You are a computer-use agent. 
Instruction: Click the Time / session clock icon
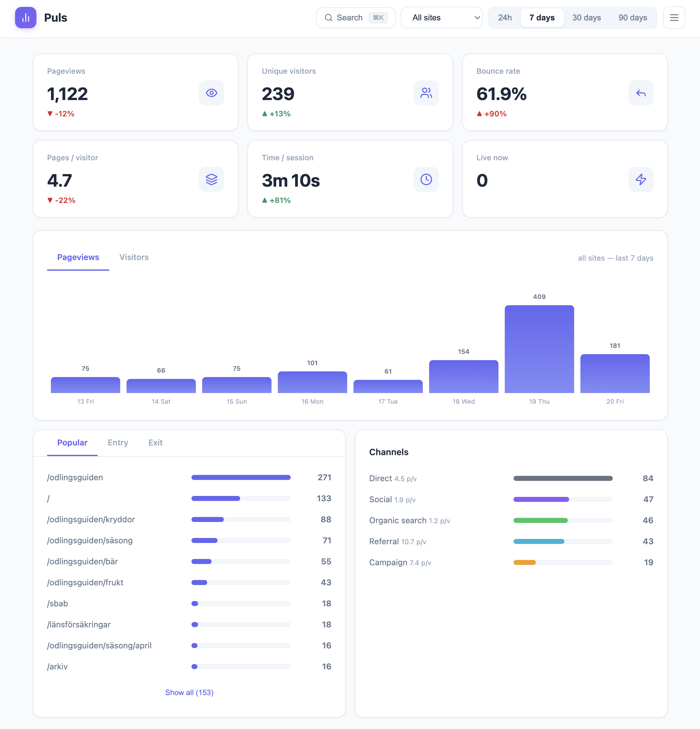coord(426,180)
